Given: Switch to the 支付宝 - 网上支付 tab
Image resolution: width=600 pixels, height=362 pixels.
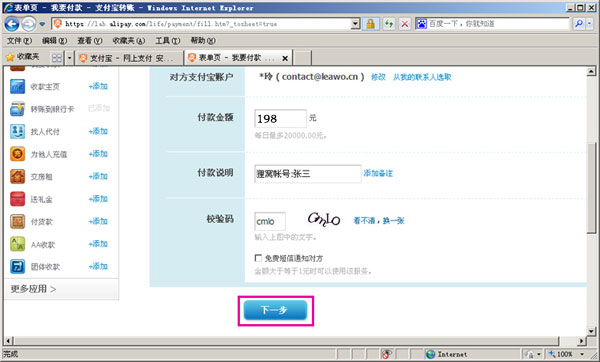Looking at the screenshot, I should (129, 58).
